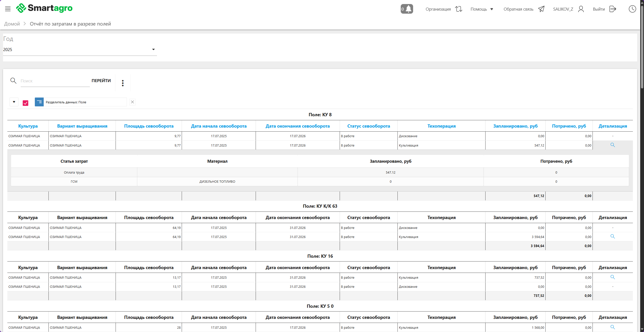The width and height of the screenshot is (644, 332).
Task: Click the notifications bell icon
Action: (407, 9)
